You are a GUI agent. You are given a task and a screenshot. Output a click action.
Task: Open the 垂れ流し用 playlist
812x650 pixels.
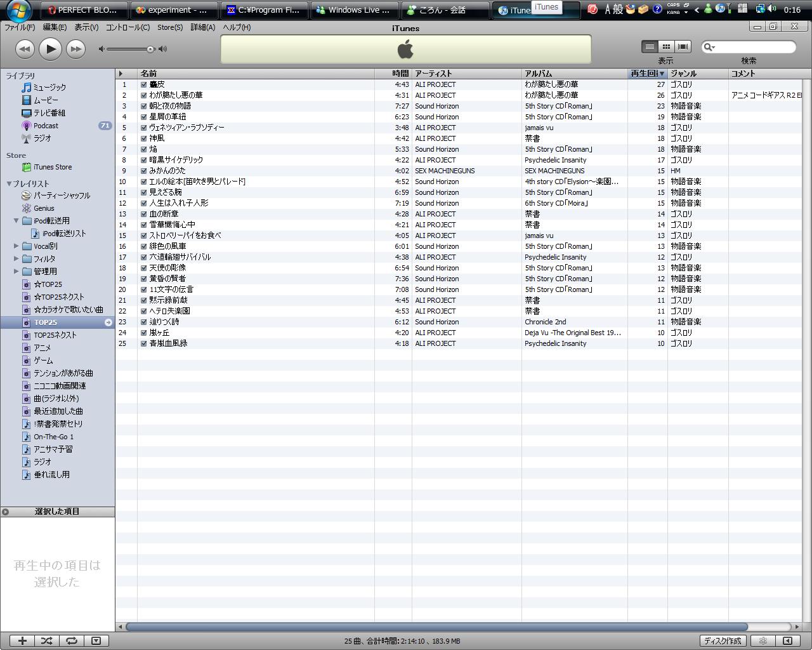click(x=46, y=475)
